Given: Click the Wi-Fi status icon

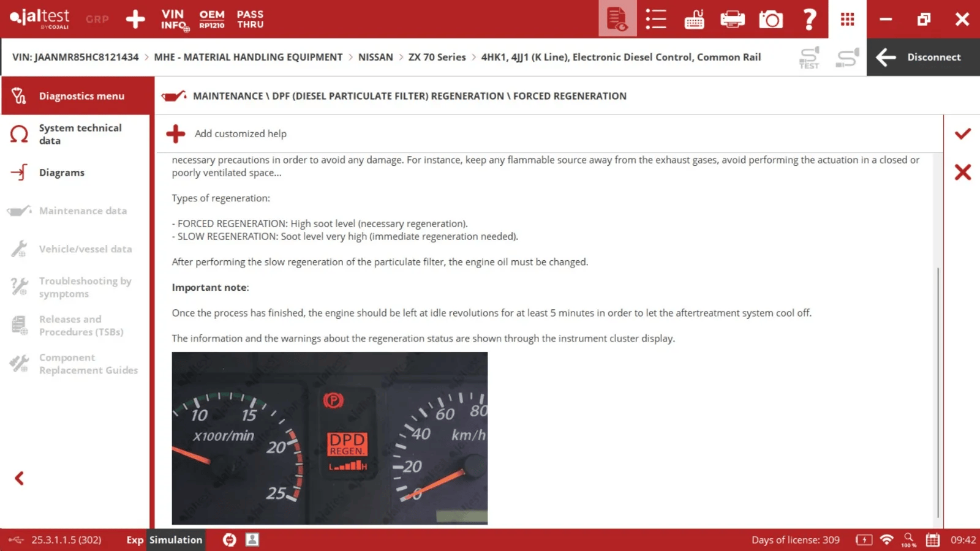Looking at the screenshot, I should coord(886,540).
